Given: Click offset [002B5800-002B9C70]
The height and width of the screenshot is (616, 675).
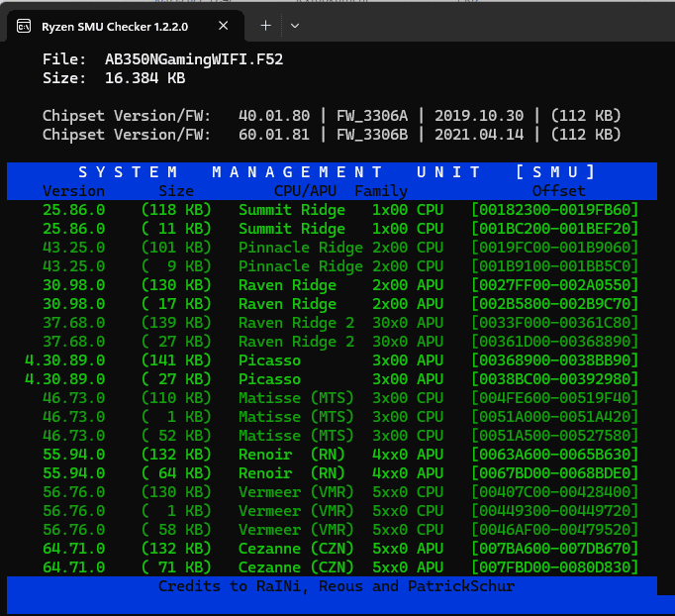Looking at the screenshot, I should coord(554,304).
